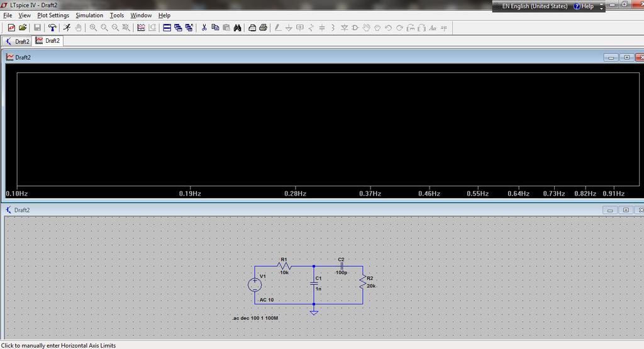The width and height of the screenshot is (644, 349).
Task: Switch to the Draft2 waveform plot tab
Action: (x=48, y=41)
